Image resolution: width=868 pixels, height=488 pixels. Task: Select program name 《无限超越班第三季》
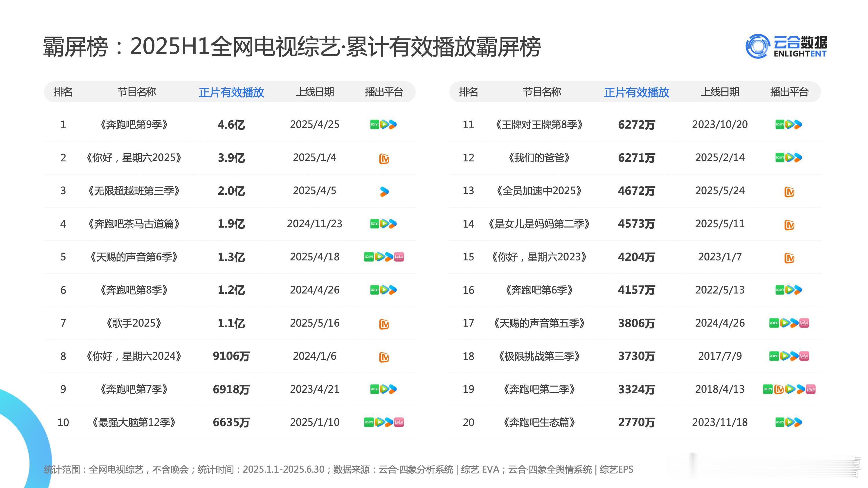134,191
